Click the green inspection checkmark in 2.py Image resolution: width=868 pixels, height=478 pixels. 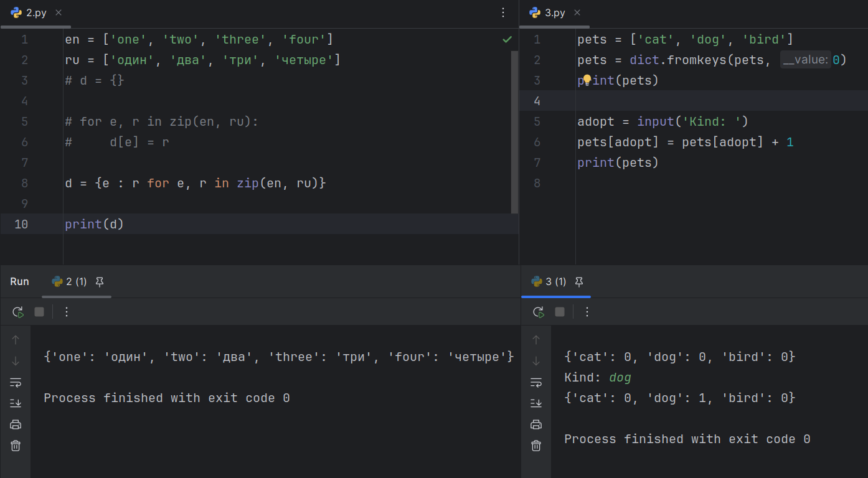(x=507, y=39)
